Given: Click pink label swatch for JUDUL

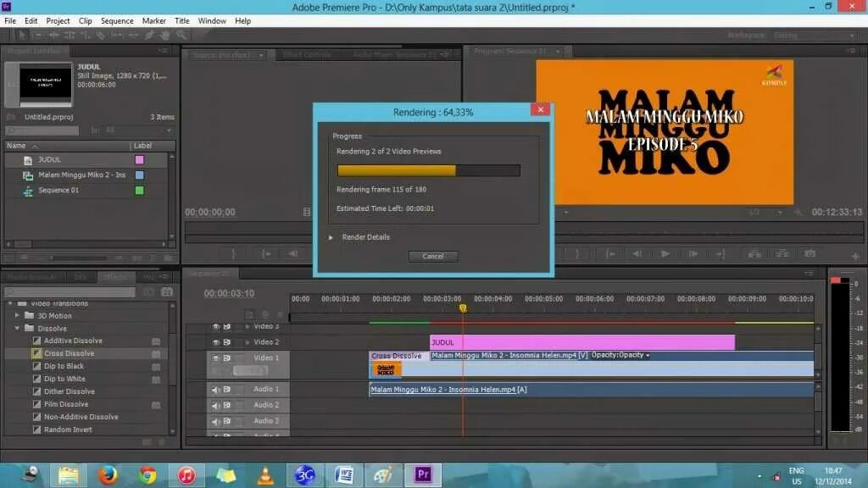Looking at the screenshot, I should point(140,160).
